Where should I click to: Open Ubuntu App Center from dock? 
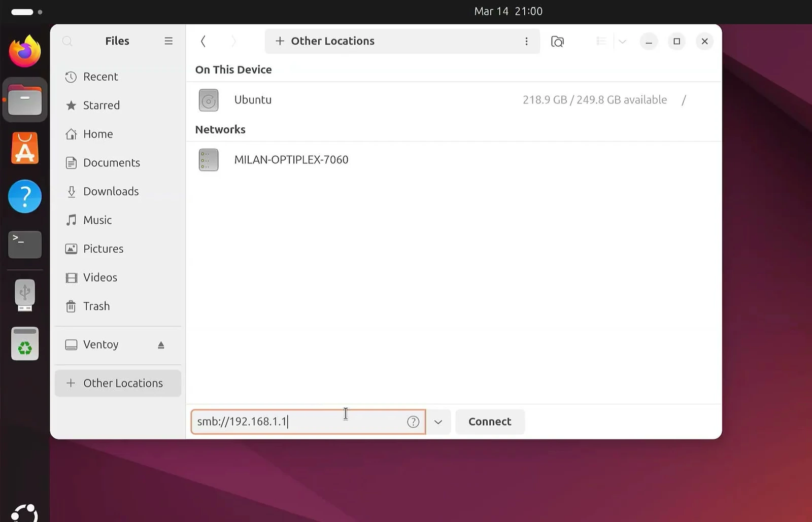click(x=24, y=148)
